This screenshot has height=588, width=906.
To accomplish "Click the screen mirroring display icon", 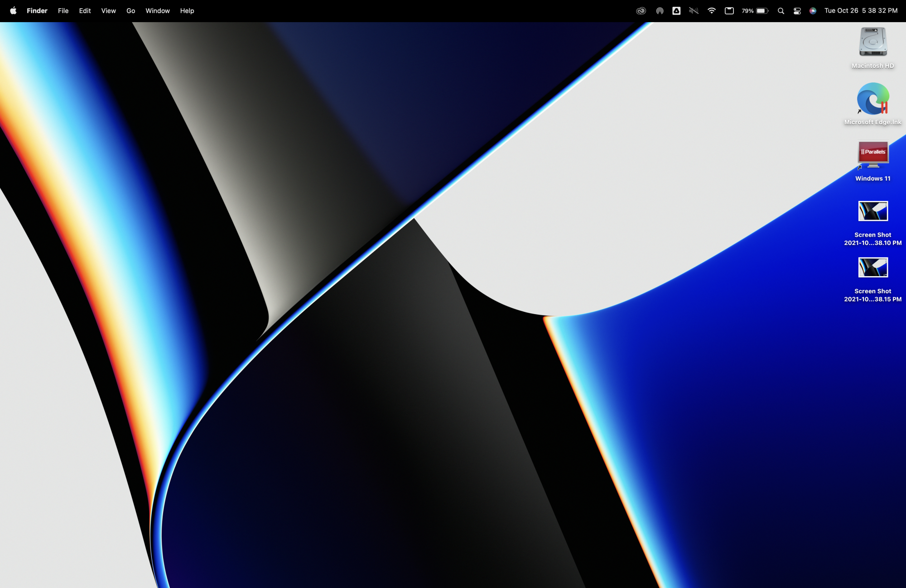I will [729, 11].
